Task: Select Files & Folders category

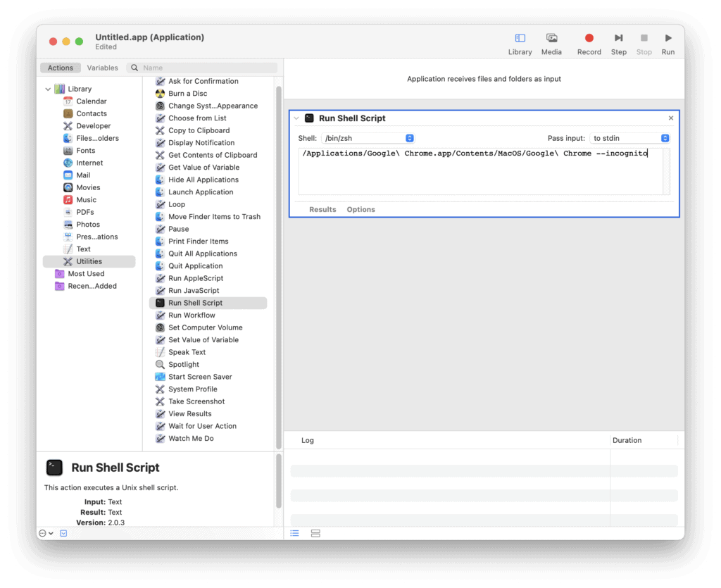Action: pyautogui.click(x=97, y=139)
